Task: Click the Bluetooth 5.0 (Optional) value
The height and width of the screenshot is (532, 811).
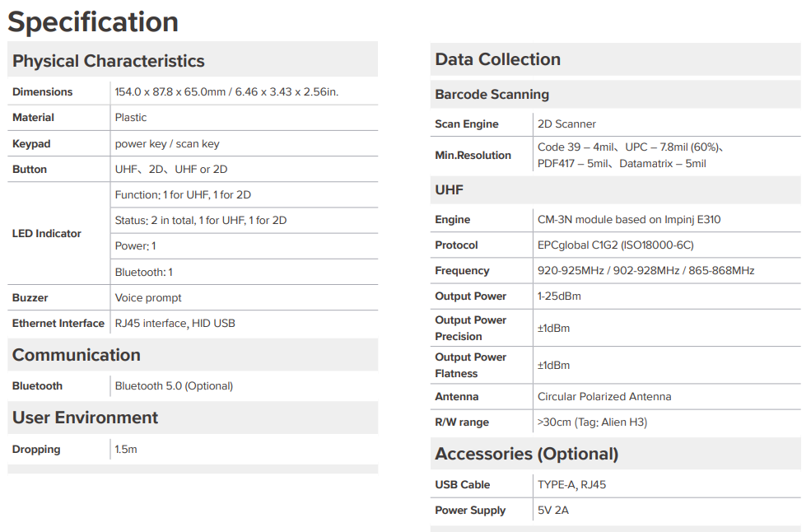Action: (174, 386)
